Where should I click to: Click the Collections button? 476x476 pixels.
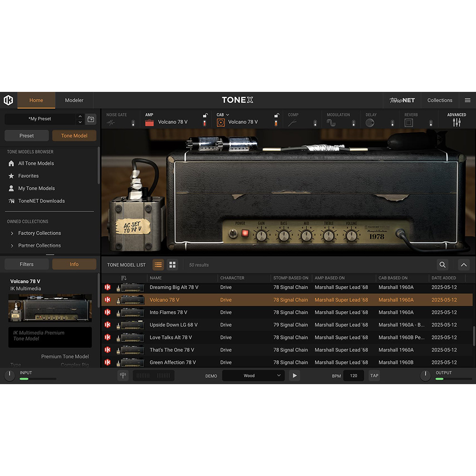pyautogui.click(x=439, y=100)
